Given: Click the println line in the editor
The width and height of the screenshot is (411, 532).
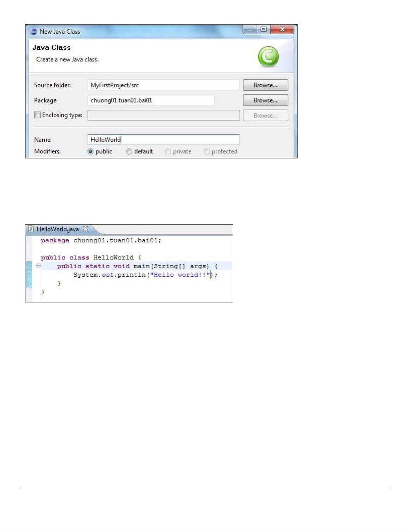Looking at the screenshot, I should pos(145,275).
